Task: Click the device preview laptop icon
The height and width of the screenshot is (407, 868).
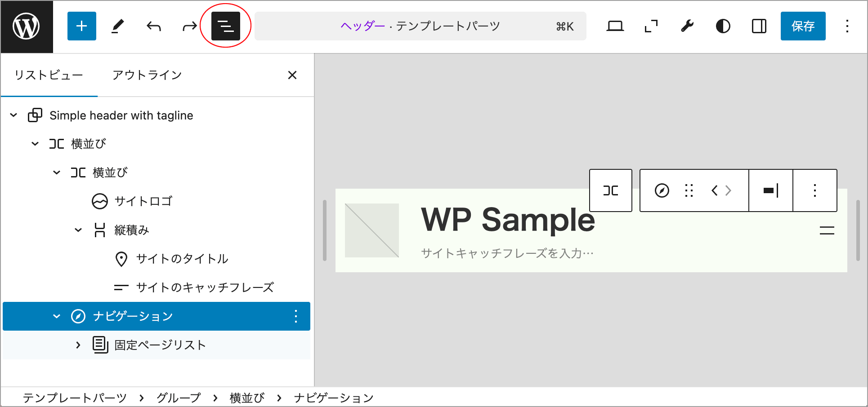Action: point(615,27)
